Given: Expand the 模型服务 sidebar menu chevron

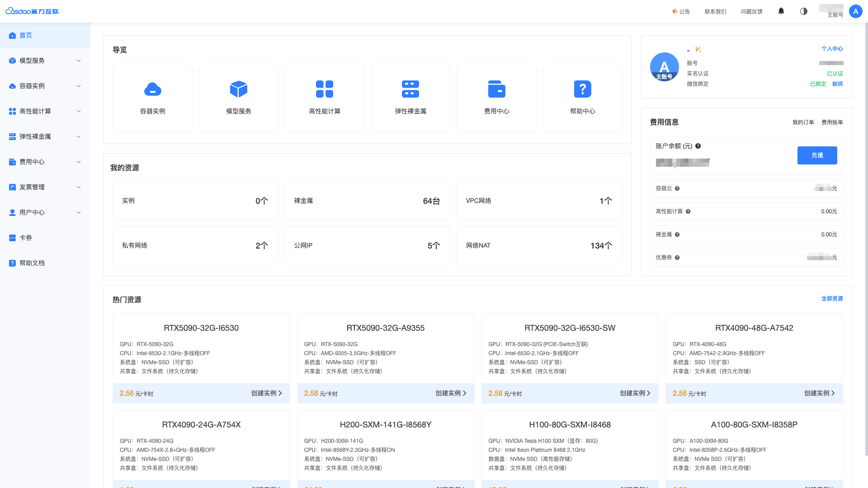Looking at the screenshot, I should [x=79, y=61].
